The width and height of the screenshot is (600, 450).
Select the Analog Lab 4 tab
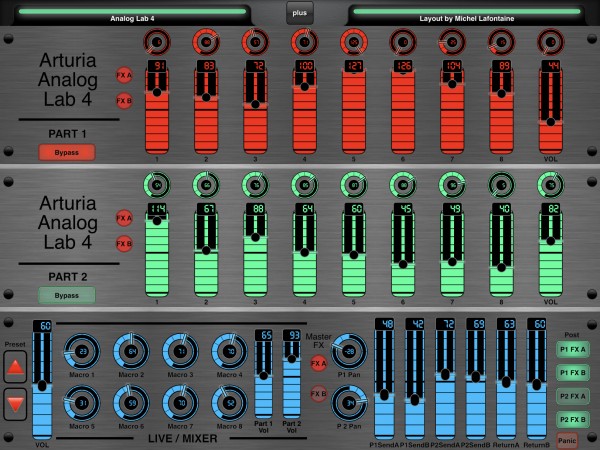pos(132,15)
